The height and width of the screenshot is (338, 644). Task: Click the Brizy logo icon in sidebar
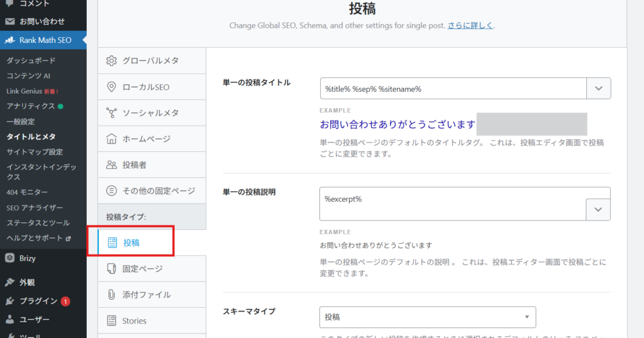point(9,258)
